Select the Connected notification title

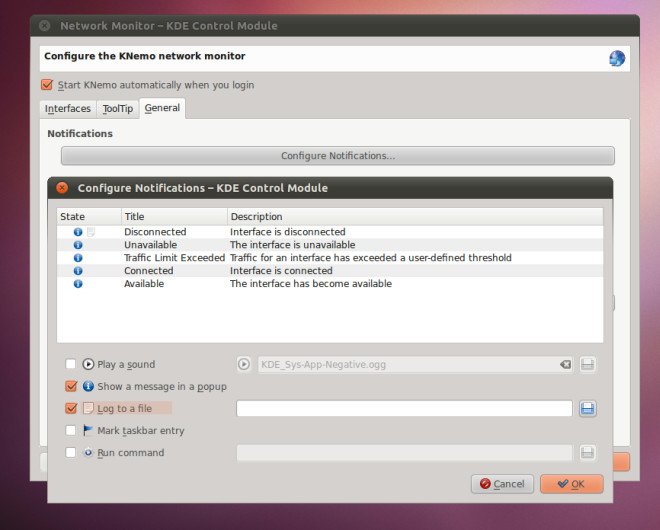149,271
